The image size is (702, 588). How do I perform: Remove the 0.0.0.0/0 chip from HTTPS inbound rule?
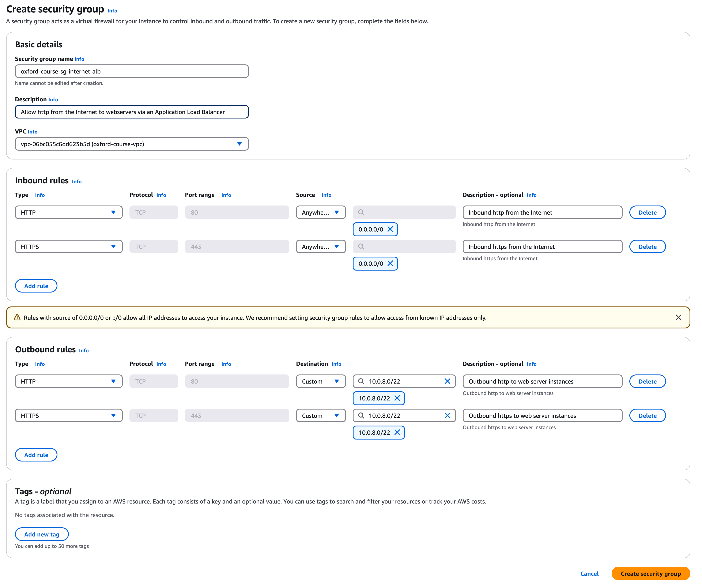[x=390, y=263]
